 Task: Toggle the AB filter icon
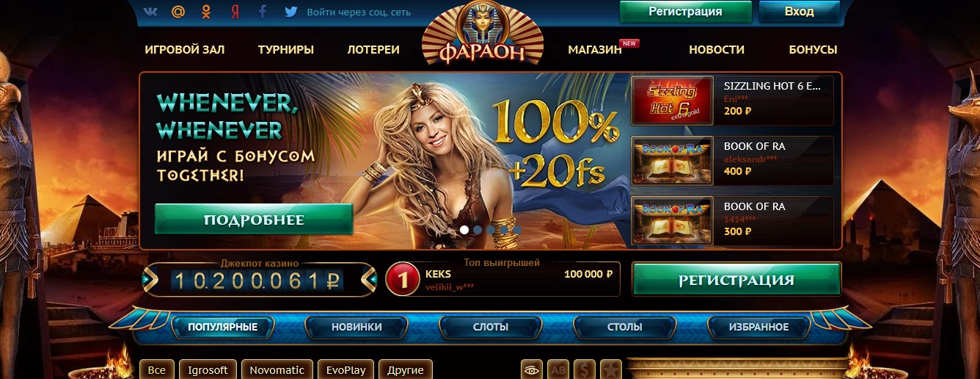point(558,370)
